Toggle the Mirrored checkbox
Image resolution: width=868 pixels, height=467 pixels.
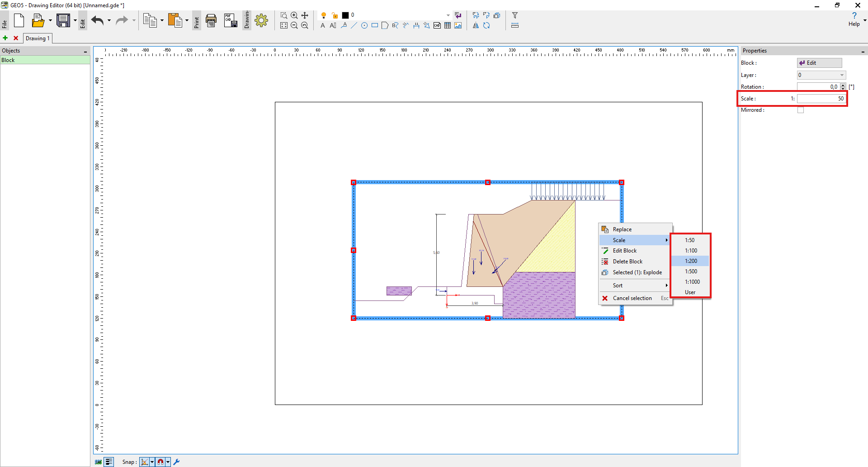tap(801, 110)
